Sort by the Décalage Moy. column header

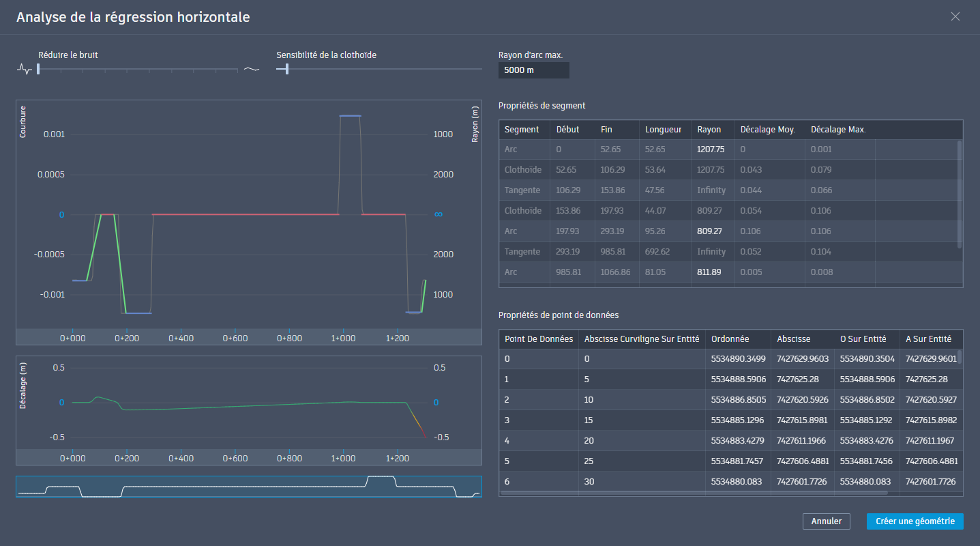tap(769, 130)
